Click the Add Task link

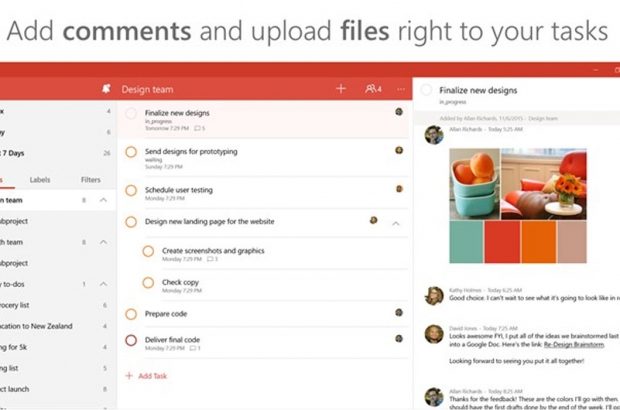click(x=150, y=375)
